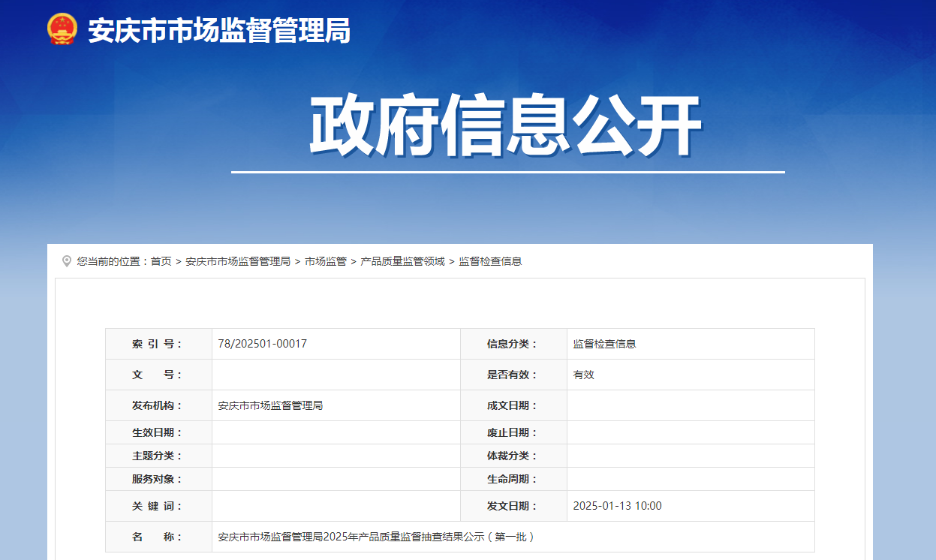Select 市场监管 breadcrumb item

pyautogui.click(x=326, y=261)
